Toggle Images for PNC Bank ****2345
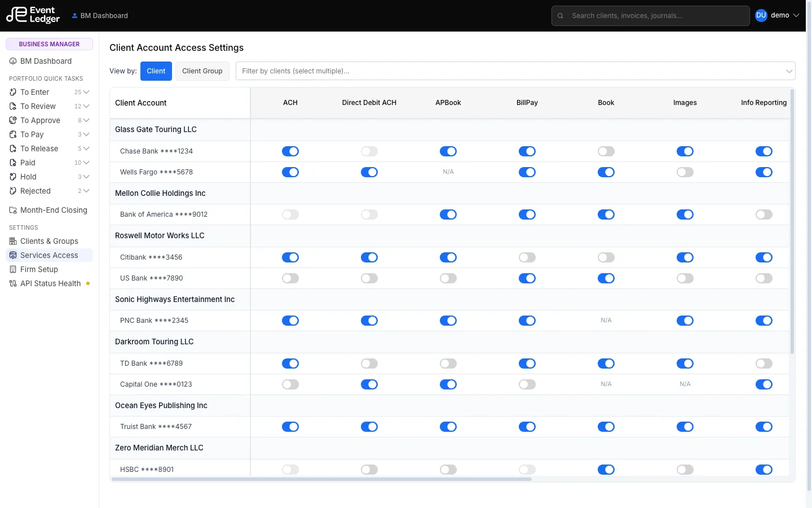Viewport: 812px width, 508px height. (685, 321)
